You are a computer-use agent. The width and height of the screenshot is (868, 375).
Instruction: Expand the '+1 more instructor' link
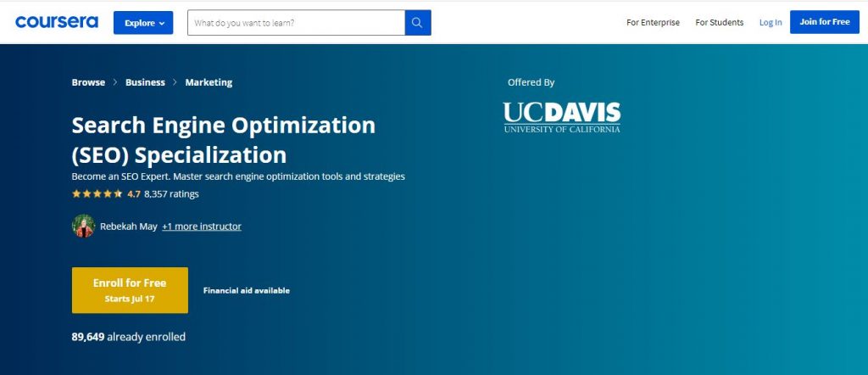click(202, 227)
